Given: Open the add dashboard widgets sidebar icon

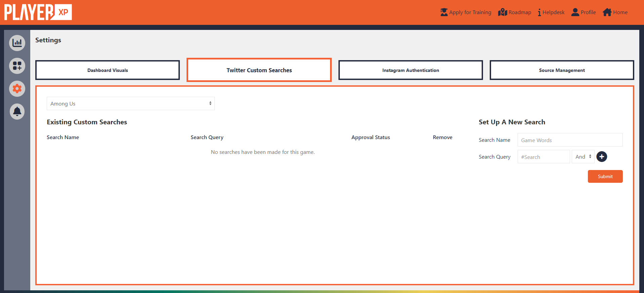Looking at the screenshot, I should pos(17,66).
